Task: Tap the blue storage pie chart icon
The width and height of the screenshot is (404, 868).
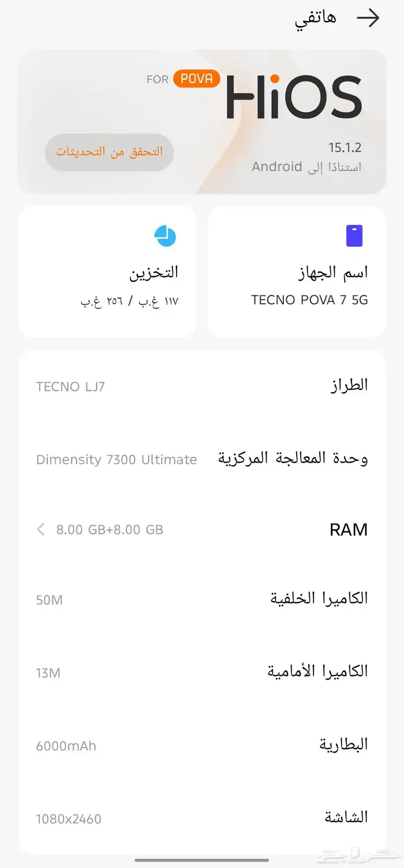Action: tap(166, 236)
